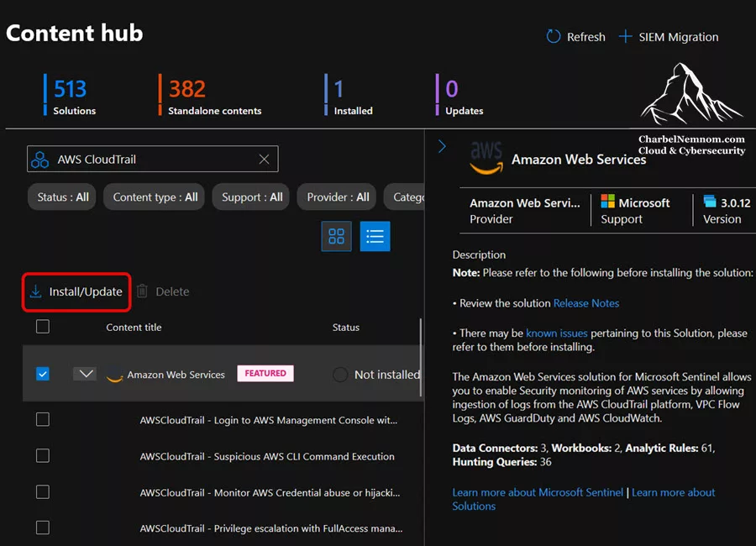Clear the AWS CloudTrail search text
Image resolution: width=756 pixels, height=546 pixels.
(264, 159)
